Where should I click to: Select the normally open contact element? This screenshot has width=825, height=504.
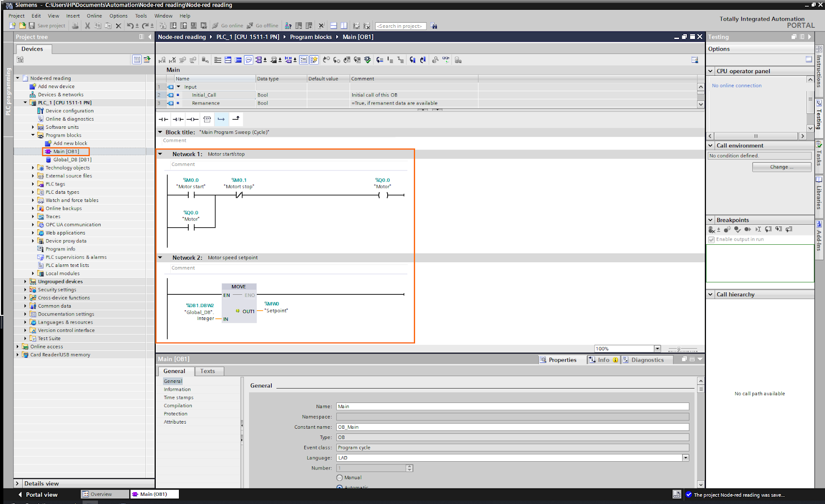coord(163,119)
